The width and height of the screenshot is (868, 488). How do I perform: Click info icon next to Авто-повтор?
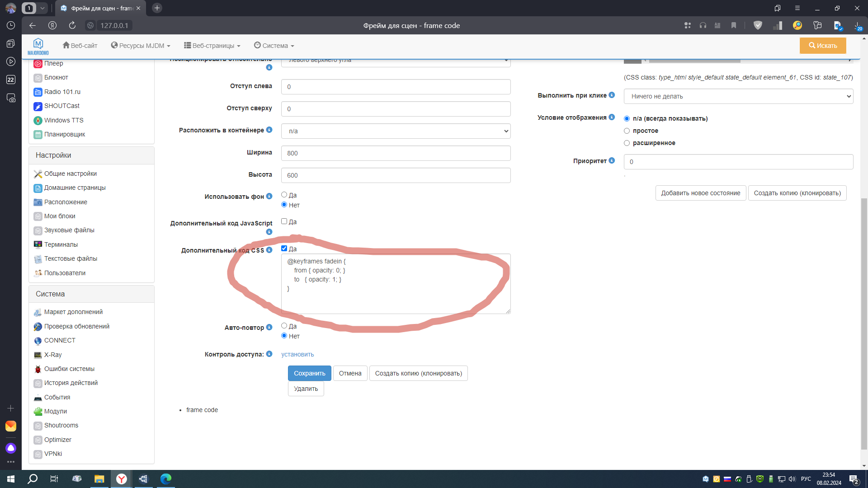(x=269, y=327)
